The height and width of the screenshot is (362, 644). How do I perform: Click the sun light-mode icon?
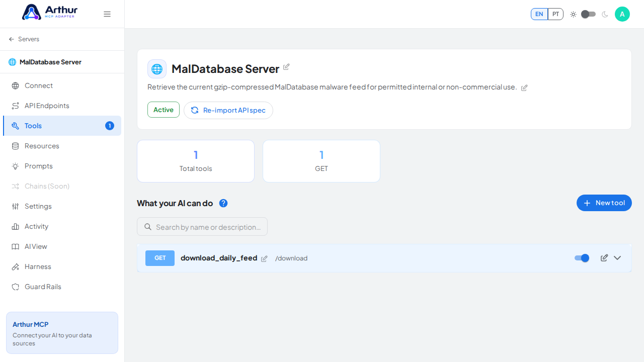pyautogui.click(x=573, y=14)
